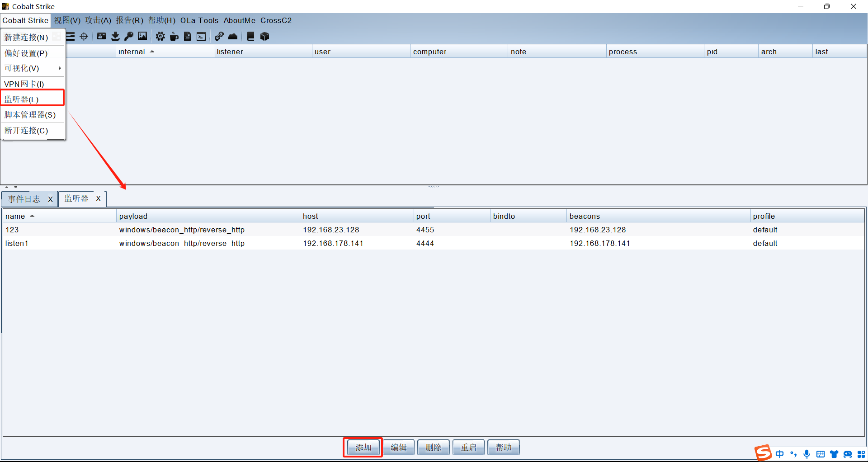Sort sessions by the internal column header
The height and width of the screenshot is (462, 868).
pos(165,52)
